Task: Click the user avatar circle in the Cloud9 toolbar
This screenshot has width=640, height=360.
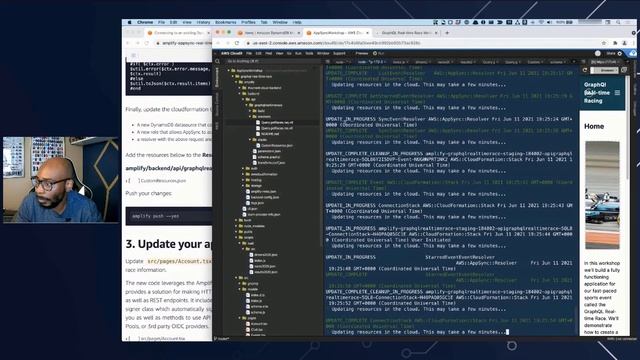Action: point(598,53)
